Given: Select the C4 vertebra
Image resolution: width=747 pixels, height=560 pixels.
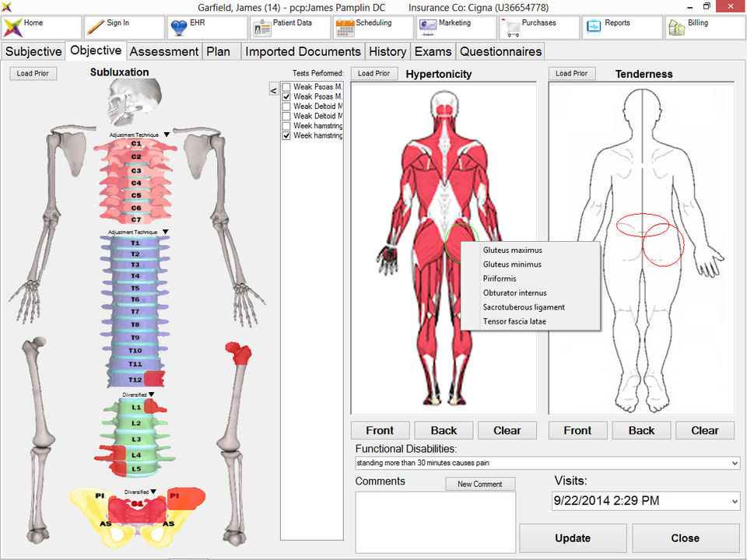Looking at the screenshot, I should (135, 184).
